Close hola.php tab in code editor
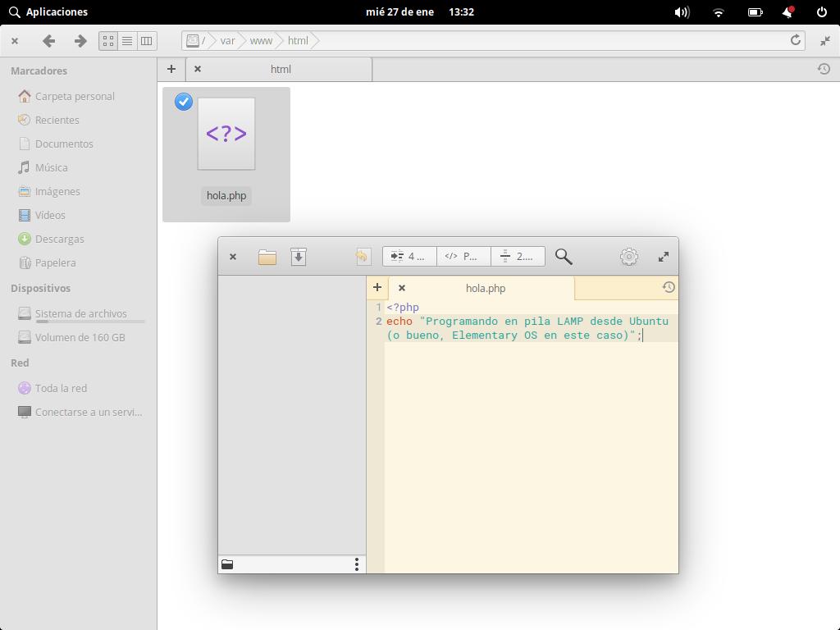Screen dimensions: 840x630 (402, 288)
